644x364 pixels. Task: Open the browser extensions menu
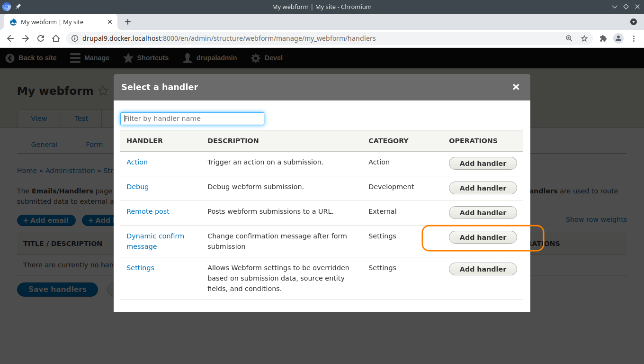(x=603, y=38)
